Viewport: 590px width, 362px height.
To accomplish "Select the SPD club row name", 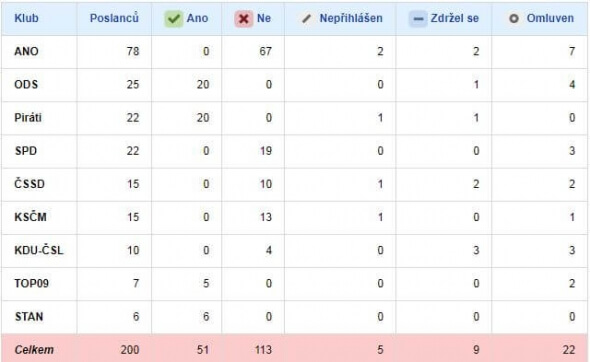I will point(26,151).
